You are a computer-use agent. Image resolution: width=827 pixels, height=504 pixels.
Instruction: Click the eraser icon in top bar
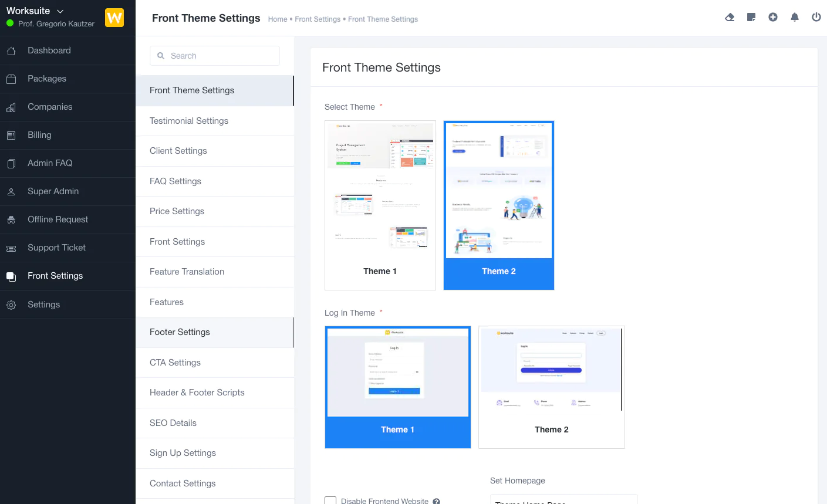[x=730, y=18]
